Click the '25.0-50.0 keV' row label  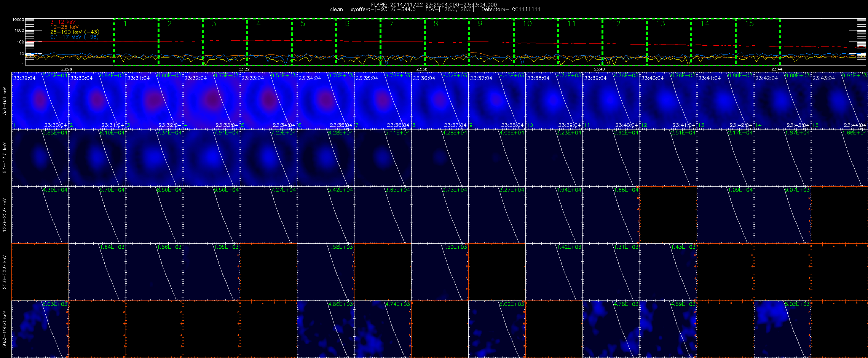pos(5,272)
